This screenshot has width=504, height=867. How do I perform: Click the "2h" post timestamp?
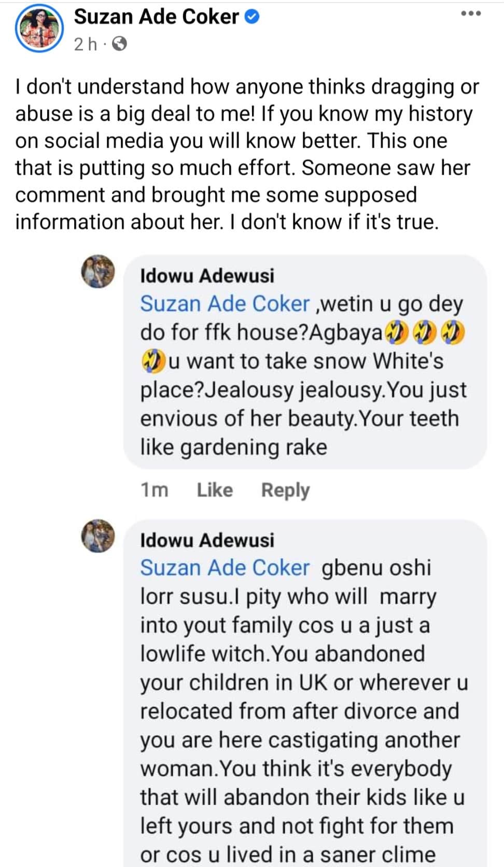click(86, 44)
